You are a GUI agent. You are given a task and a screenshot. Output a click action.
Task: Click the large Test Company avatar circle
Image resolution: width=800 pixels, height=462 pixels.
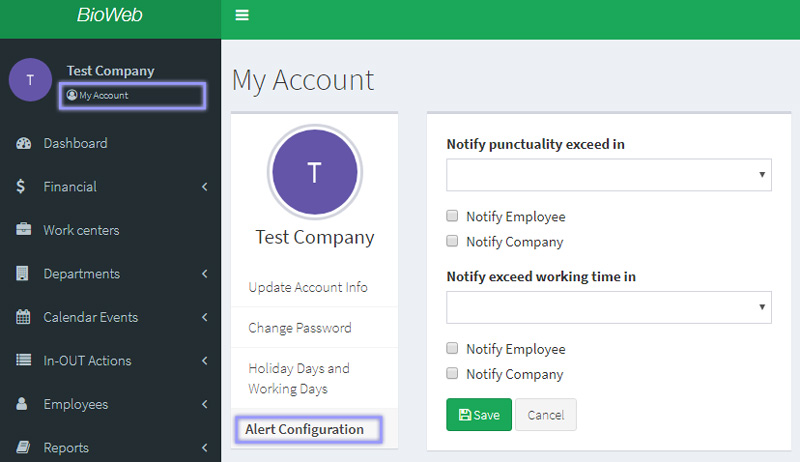pos(314,173)
